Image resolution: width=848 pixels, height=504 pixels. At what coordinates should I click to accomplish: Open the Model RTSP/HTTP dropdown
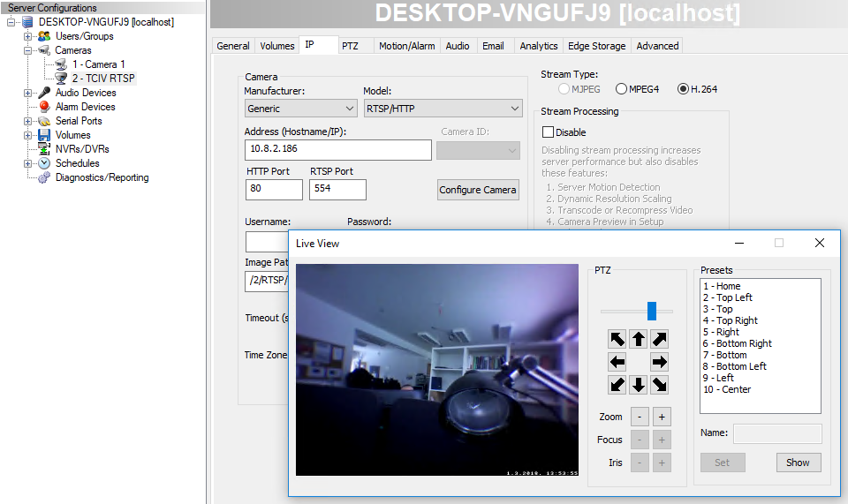click(x=443, y=109)
